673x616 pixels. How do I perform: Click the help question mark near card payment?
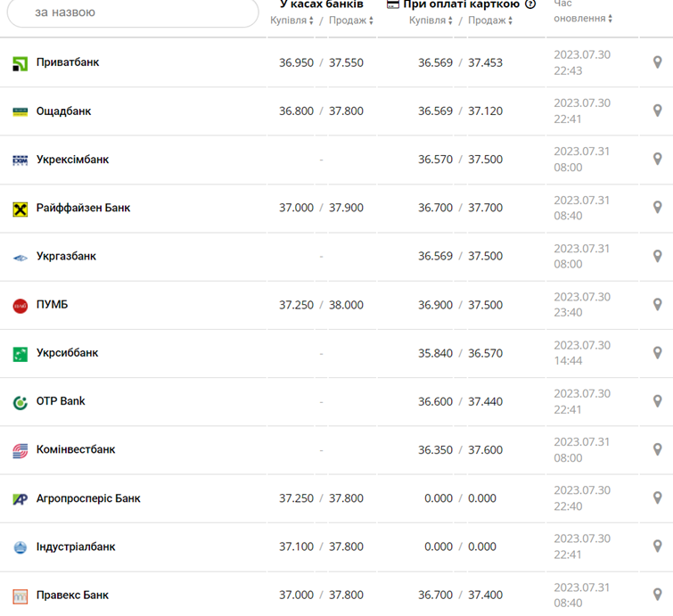[530, 4]
